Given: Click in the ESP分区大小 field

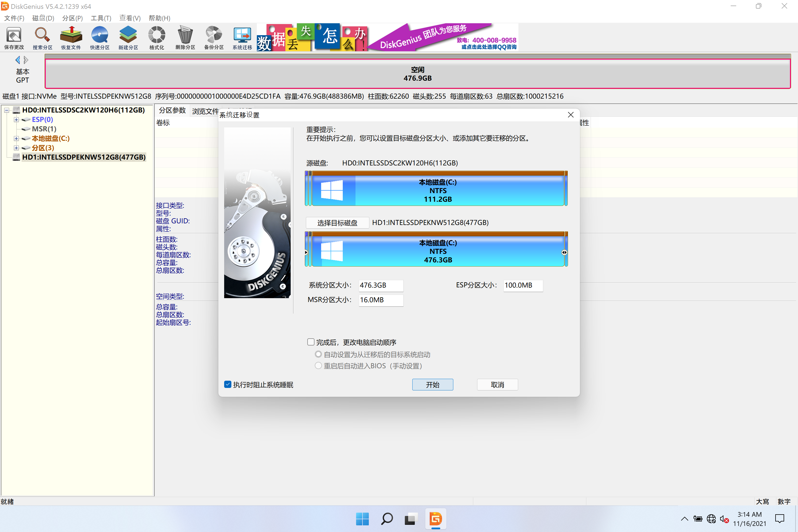Looking at the screenshot, I should click(x=523, y=285).
